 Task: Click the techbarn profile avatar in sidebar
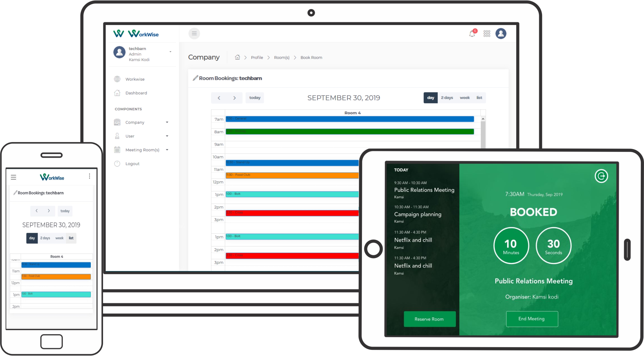119,52
